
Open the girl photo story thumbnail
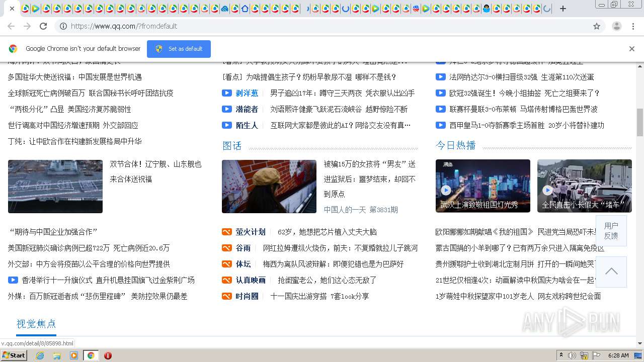269,187
